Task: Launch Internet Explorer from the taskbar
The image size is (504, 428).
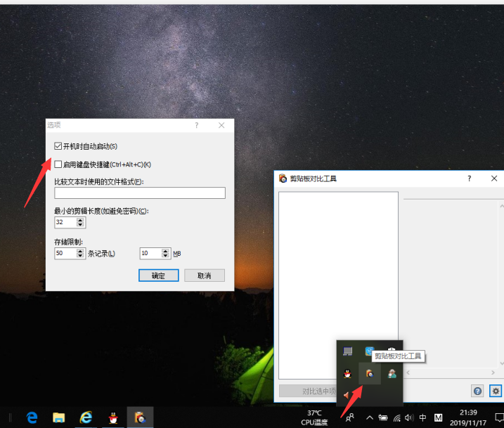Action: pyautogui.click(x=86, y=417)
